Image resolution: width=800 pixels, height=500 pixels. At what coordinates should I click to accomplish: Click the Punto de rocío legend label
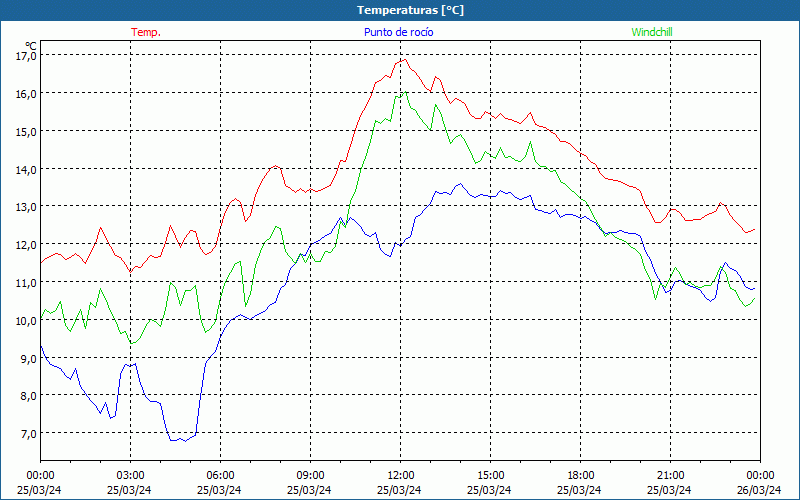pyautogui.click(x=398, y=32)
